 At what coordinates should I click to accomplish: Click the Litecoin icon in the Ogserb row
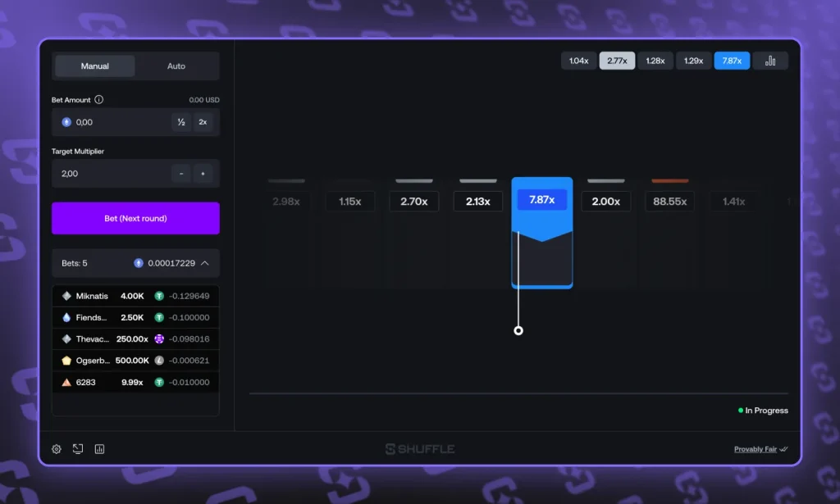point(159,361)
